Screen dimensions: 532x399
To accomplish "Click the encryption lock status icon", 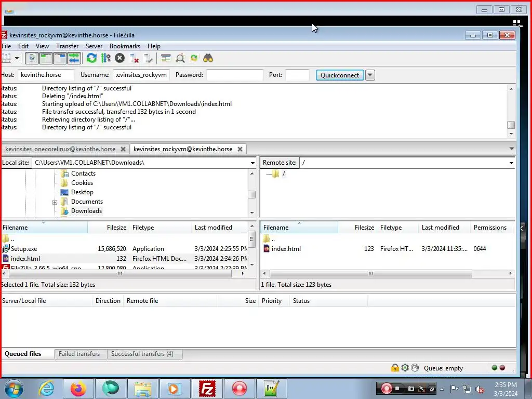I will 395,368.
